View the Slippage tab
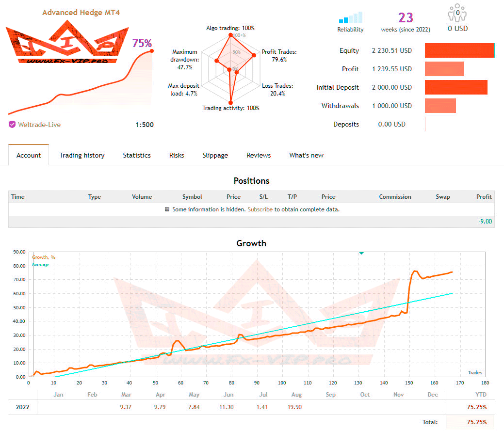The image size is (504, 431). [x=215, y=155]
